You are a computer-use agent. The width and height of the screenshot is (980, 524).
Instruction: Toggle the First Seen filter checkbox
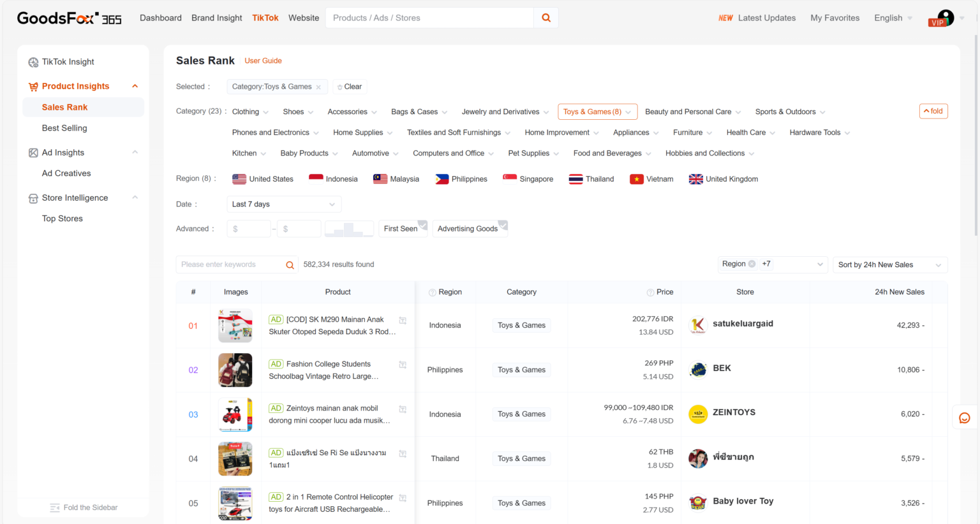[422, 225]
